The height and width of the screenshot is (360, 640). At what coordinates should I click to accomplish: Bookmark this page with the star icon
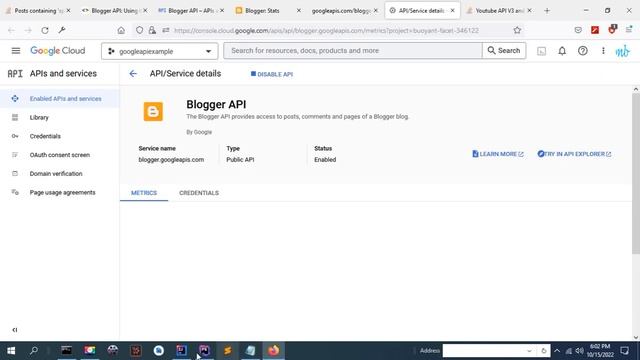pyautogui.click(x=517, y=30)
